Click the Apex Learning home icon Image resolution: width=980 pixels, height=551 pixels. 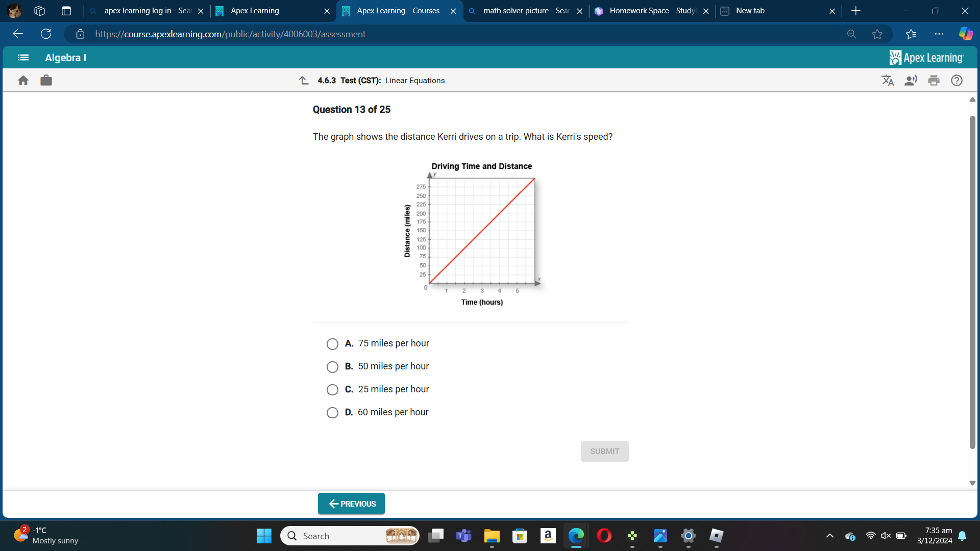coord(23,80)
